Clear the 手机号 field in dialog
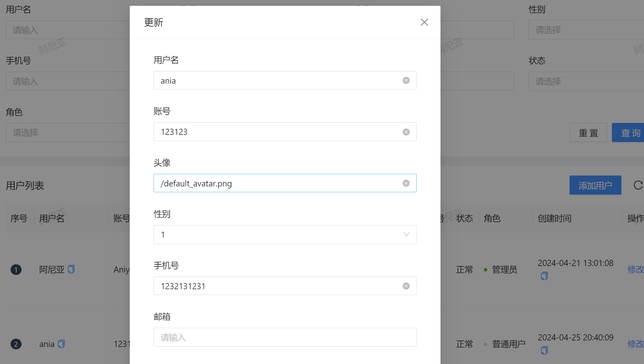644x364 pixels. 406,286
